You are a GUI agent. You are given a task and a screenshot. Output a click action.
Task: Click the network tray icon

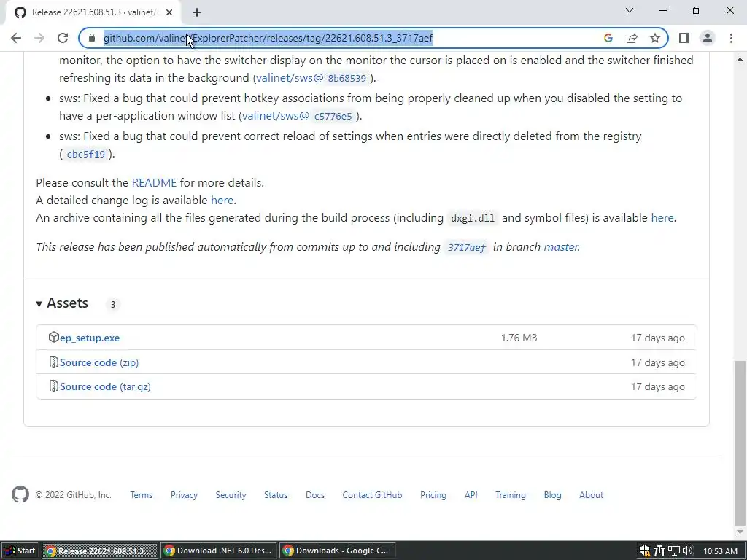(x=673, y=551)
